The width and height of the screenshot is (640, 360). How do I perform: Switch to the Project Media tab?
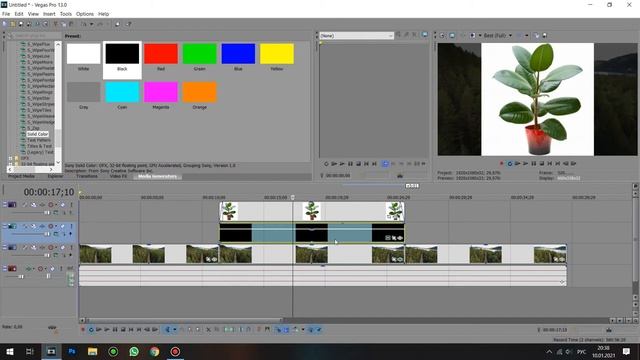[x=21, y=176]
